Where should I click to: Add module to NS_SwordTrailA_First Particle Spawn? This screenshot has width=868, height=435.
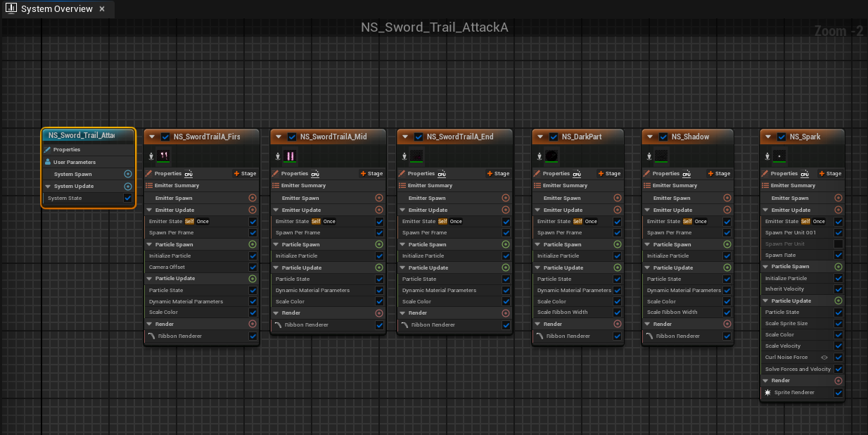point(253,244)
